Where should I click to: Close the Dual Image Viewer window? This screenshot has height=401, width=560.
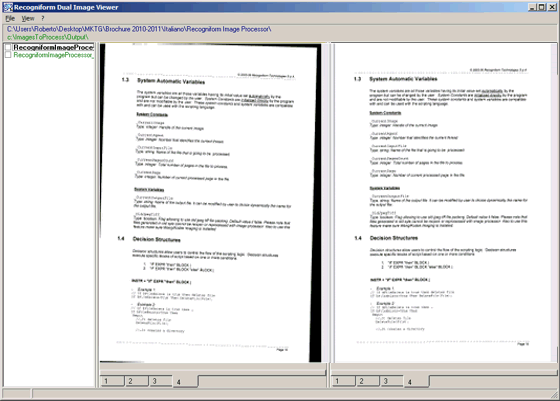(x=551, y=7)
